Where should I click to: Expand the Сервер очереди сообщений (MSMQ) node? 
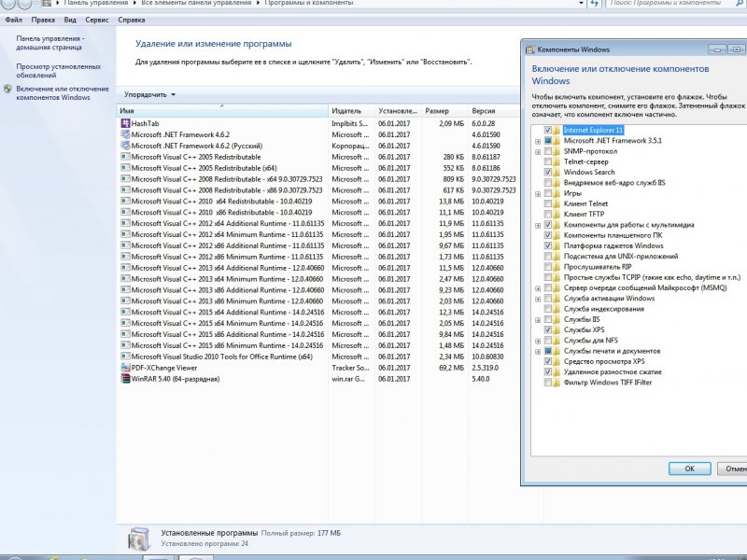click(x=538, y=288)
